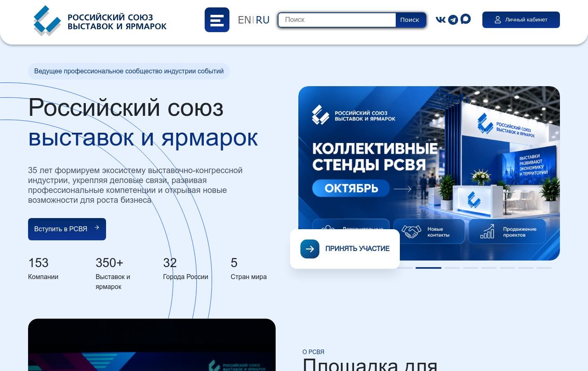Screen dimensions: 588x371
Task: Open the VK social page icon
Action: point(441,19)
